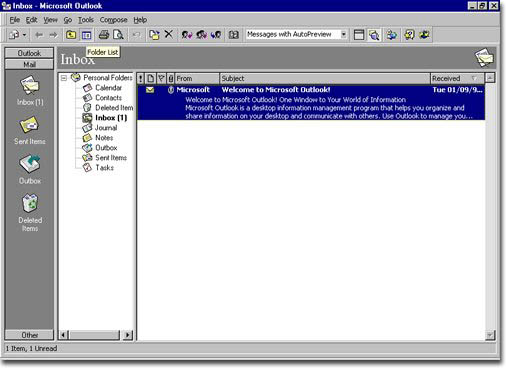Click the New Mail Message toolbar icon
The height and width of the screenshot is (370, 510).
click(x=14, y=35)
